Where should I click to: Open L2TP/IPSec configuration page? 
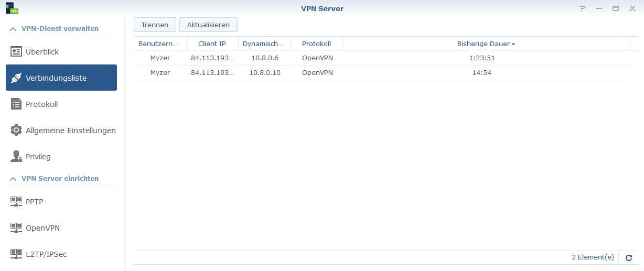61,254
